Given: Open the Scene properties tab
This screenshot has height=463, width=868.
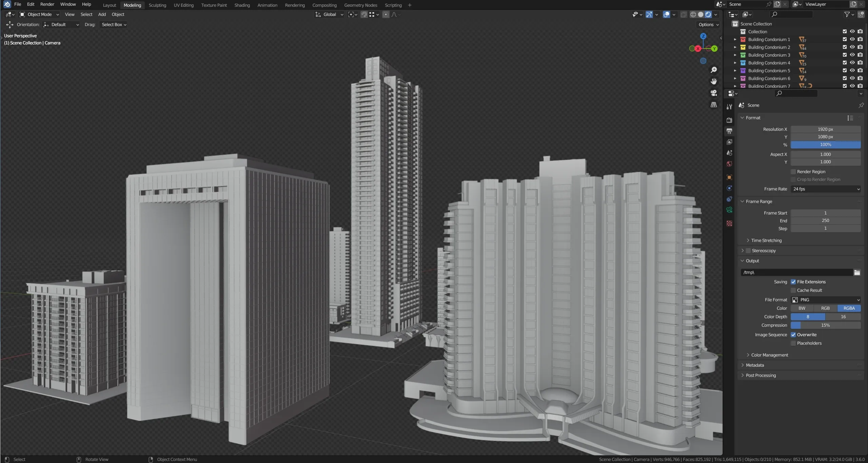Looking at the screenshot, I should pyautogui.click(x=729, y=153).
